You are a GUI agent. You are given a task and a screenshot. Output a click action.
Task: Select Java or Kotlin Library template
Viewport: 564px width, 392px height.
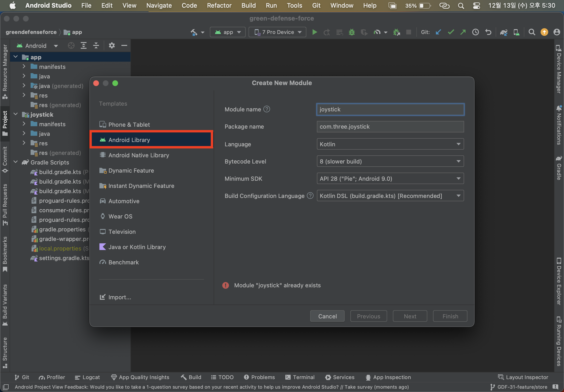click(137, 247)
